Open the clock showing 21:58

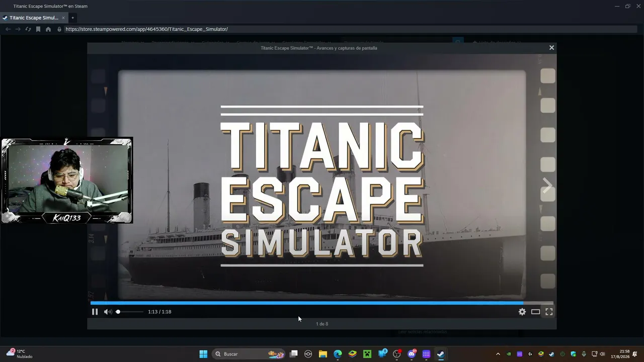pos(620,354)
